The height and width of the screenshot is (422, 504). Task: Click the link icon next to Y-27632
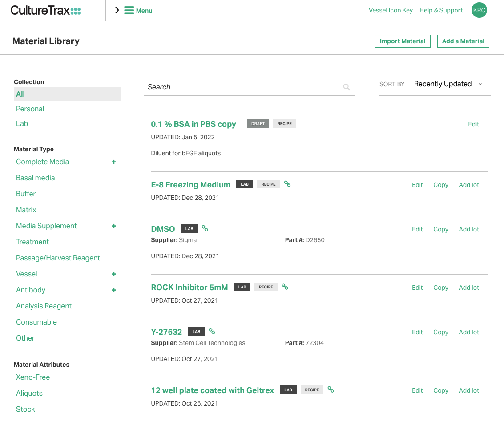pyautogui.click(x=212, y=331)
